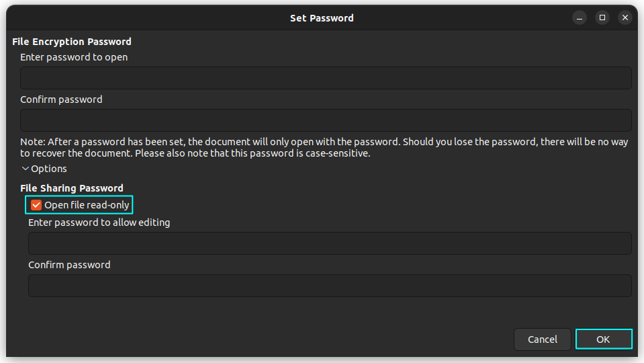
Task: Click the 'Options' expander label
Action: (x=49, y=169)
